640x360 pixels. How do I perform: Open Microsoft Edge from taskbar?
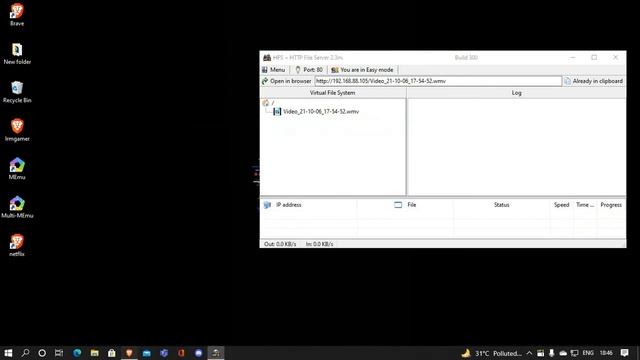77,353
